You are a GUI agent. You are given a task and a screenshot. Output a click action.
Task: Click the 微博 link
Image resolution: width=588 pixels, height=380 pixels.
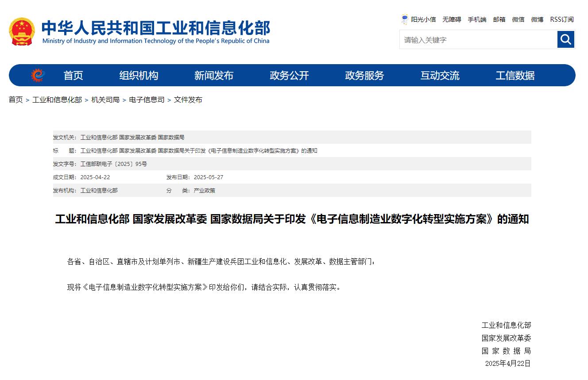[537, 19]
